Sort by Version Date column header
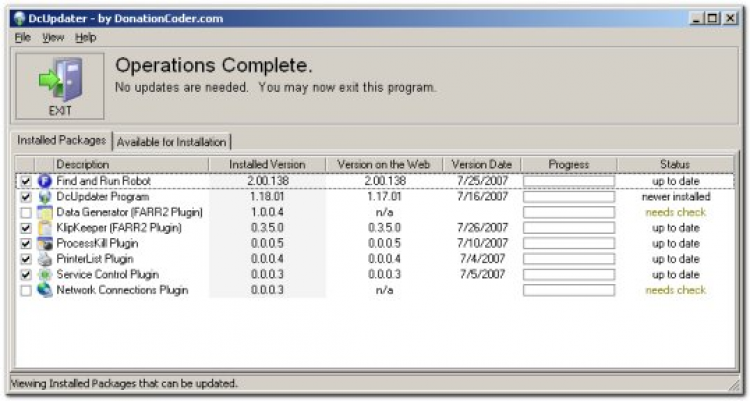Viewport: 750px width, 401px height. click(482, 165)
